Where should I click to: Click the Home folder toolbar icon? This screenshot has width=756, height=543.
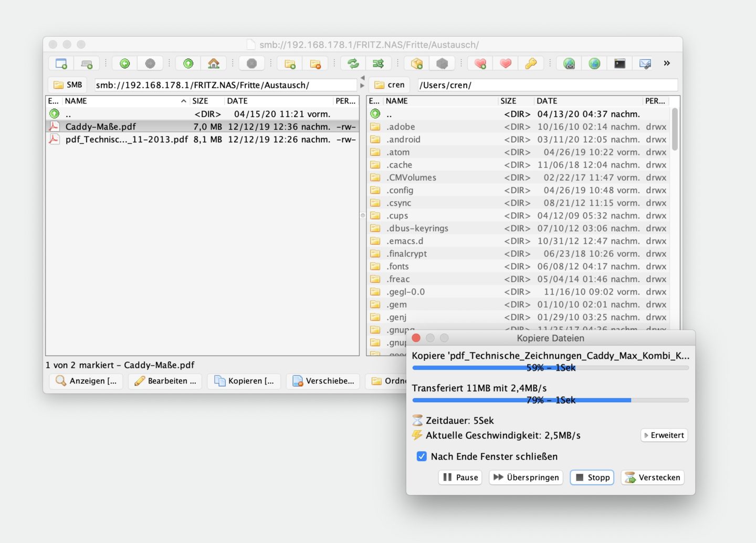pyautogui.click(x=214, y=64)
